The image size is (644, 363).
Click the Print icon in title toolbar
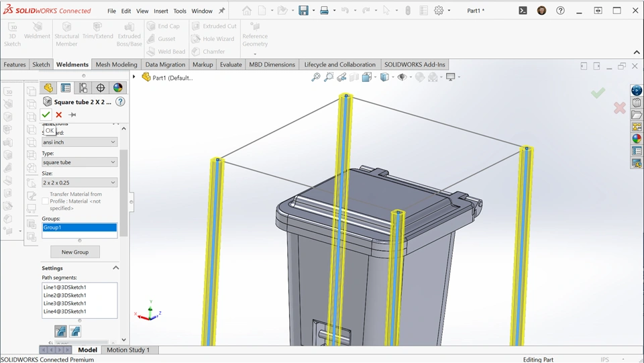[324, 11]
